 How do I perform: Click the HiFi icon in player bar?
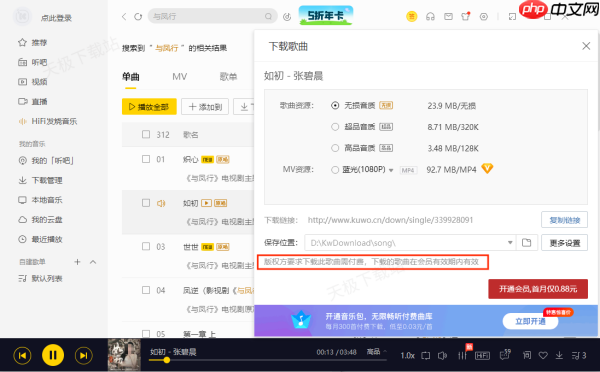tap(482, 356)
